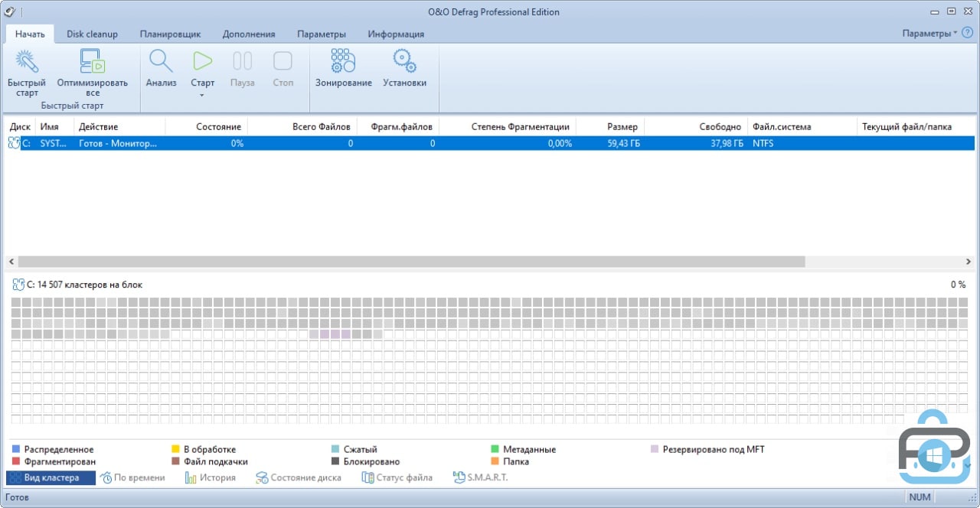Click the red Фрагментирован swatch
The height and width of the screenshot is (508, 980).
(16, 461)
